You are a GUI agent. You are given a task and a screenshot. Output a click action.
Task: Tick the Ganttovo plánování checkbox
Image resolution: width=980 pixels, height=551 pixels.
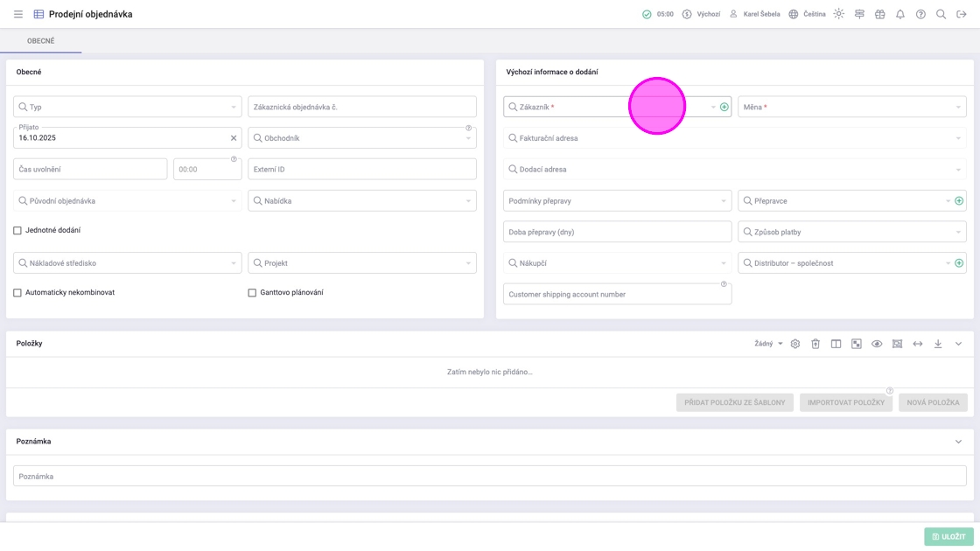pyautogui.click(x=252, y=293)
